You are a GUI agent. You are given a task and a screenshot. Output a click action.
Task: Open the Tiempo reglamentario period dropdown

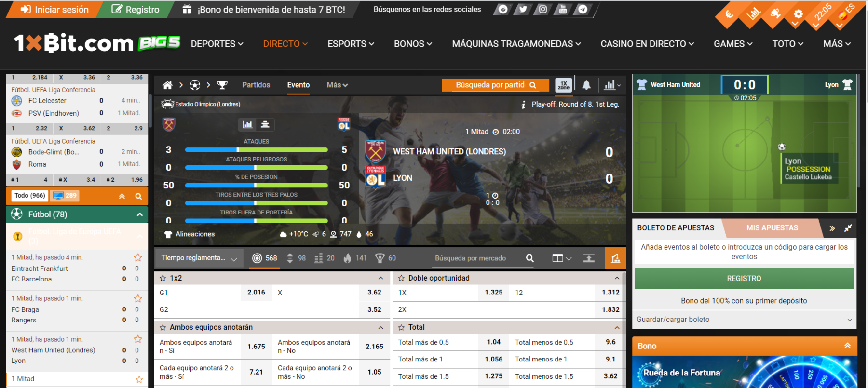click(x=199, y=258)
